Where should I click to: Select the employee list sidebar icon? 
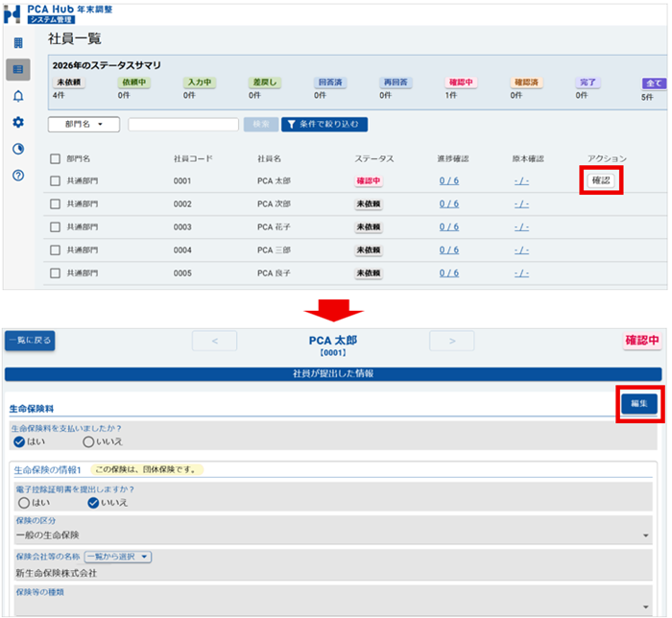point(18,69)
